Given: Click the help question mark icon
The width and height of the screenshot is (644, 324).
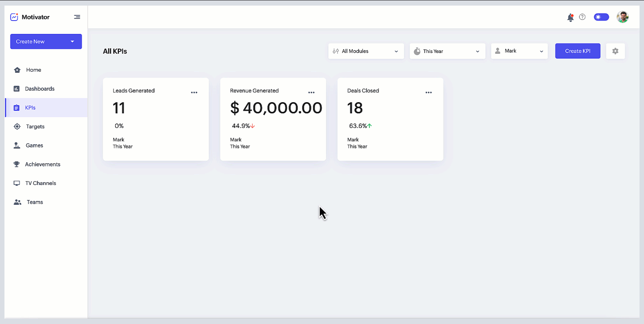Looking at the screenshot, I should click(x=582, y=17).
